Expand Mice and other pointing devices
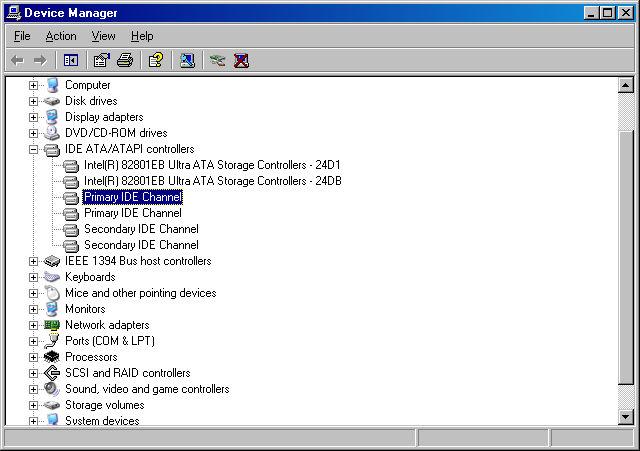Viewport: 640px width, 451px height. coord(33,293)
